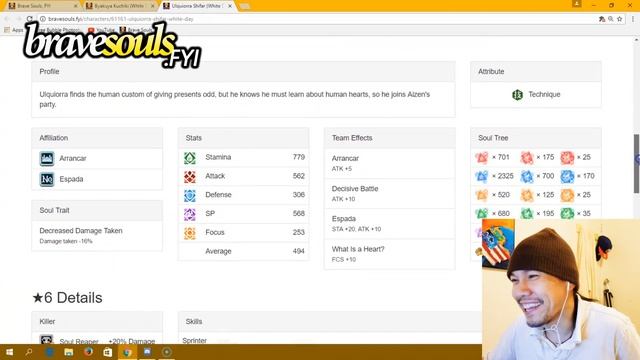
Task: Switch to the Brave Souls FYI tab
Action: point(41,6)
